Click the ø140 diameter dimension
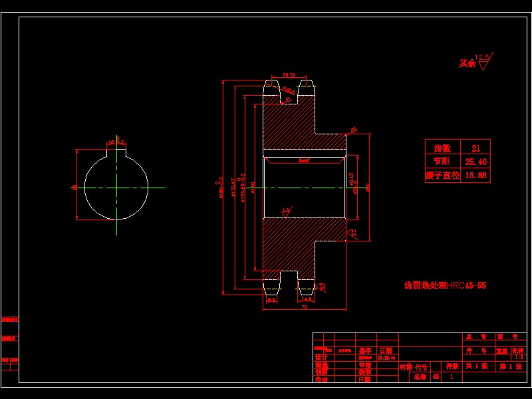This screenshot has width=532, height=399. pyautogui.click(x=253, y=188)
